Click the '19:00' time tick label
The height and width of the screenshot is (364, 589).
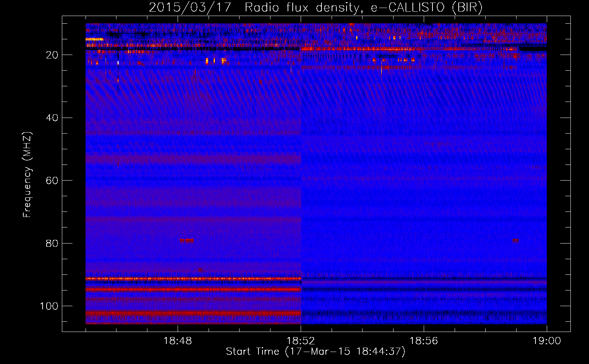pos(547,341)
